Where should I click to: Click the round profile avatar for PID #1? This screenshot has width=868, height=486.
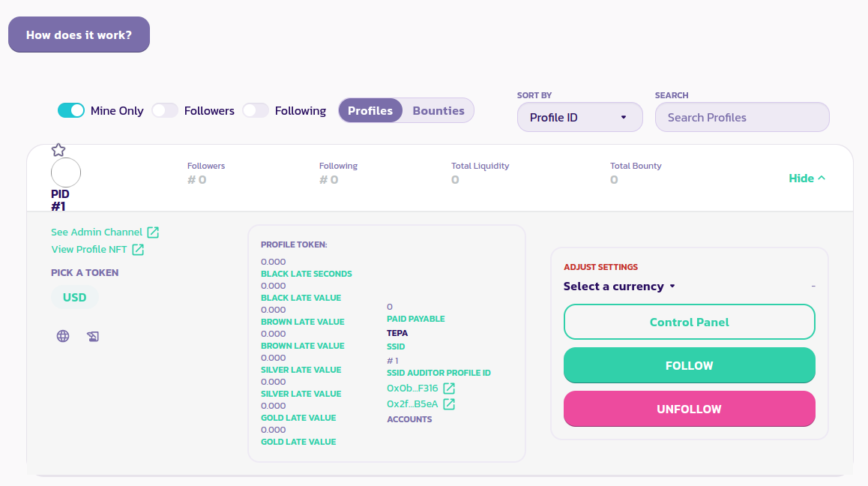click(x=66, y=173)
